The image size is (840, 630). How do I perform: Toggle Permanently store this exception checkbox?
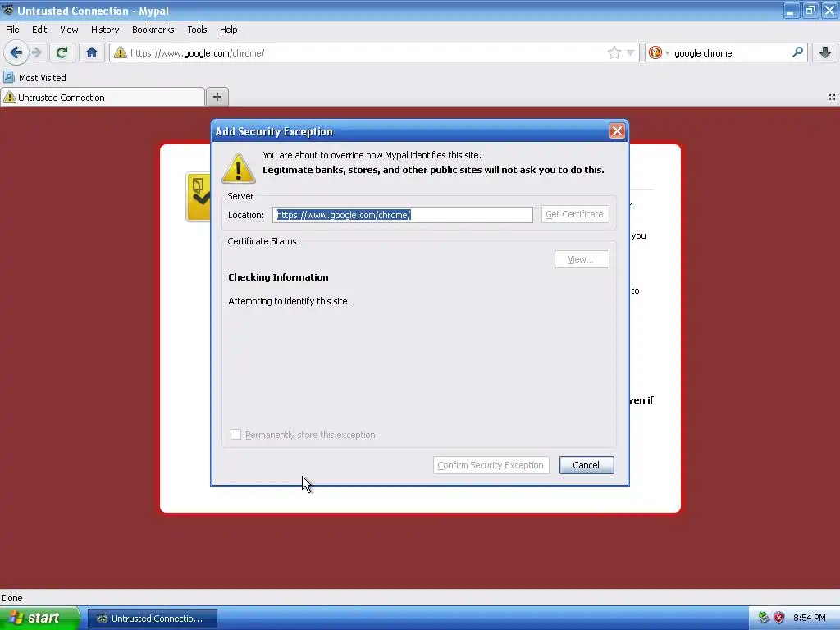[x=235, y=435]
